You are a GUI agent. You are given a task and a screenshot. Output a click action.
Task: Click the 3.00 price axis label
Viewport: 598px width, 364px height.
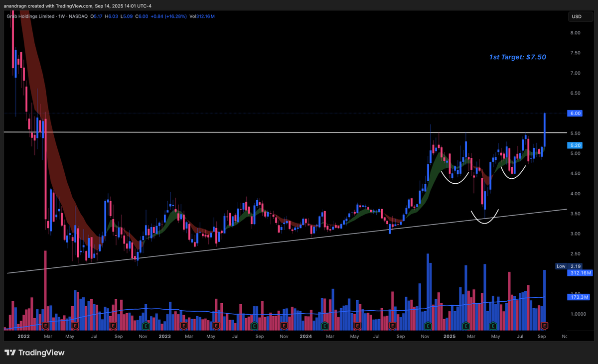[x=575, y=234]
